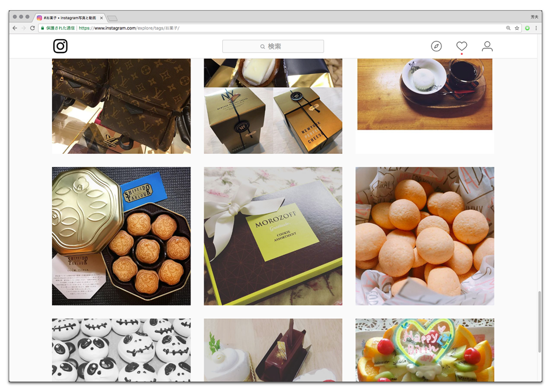Click the Instagram logo home icon
This screenshot has height=392, width=551.
coord(60,46)
